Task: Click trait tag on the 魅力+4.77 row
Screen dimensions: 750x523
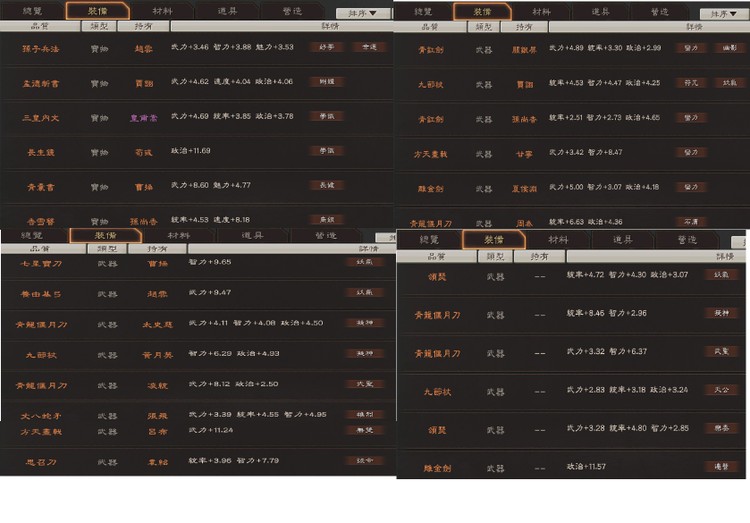Action: pyautogui.click(x=326, y=185)
